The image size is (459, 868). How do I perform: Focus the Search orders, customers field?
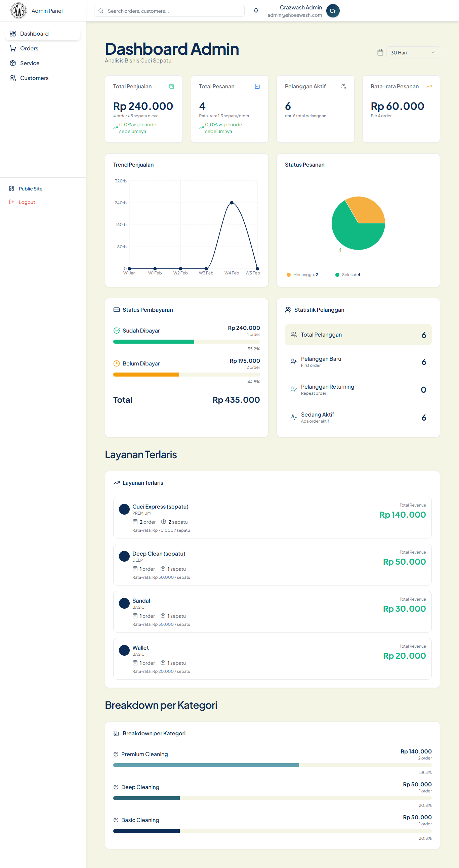click(169, 11)
